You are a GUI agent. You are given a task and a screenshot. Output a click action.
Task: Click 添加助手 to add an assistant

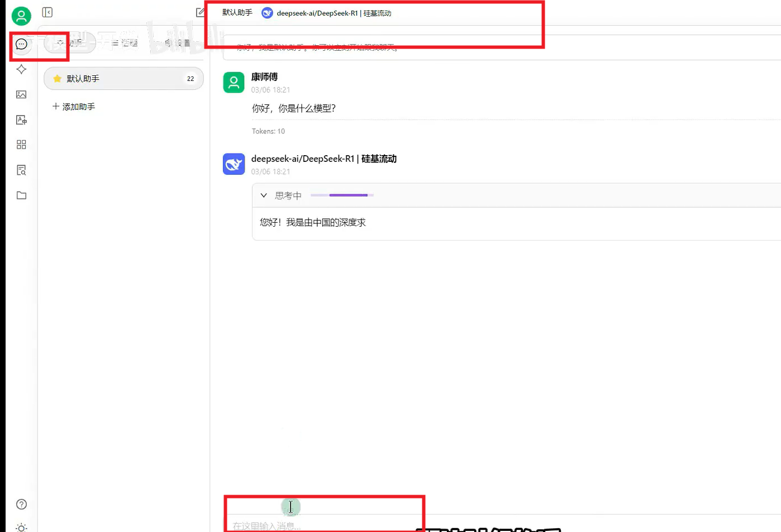click(x=74, y=107)
